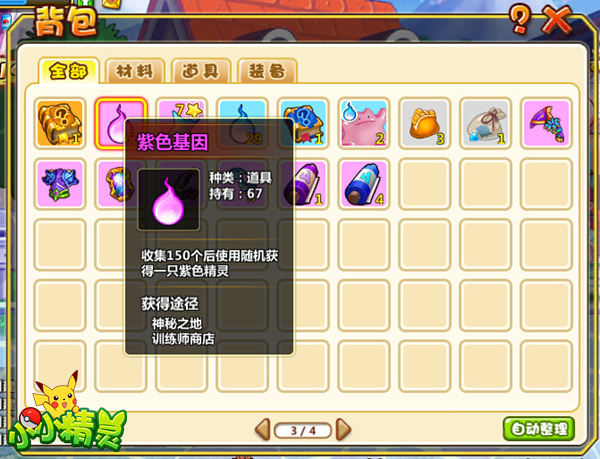Select the blue armor equipment item
Image resolution: width=600 pixels, height=459 pixels.
point(60,184)
